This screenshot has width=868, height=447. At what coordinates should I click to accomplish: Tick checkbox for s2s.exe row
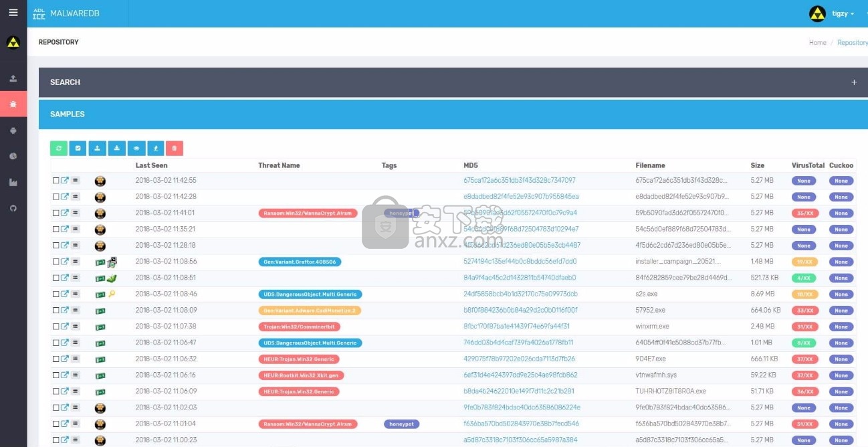point(56,294)
